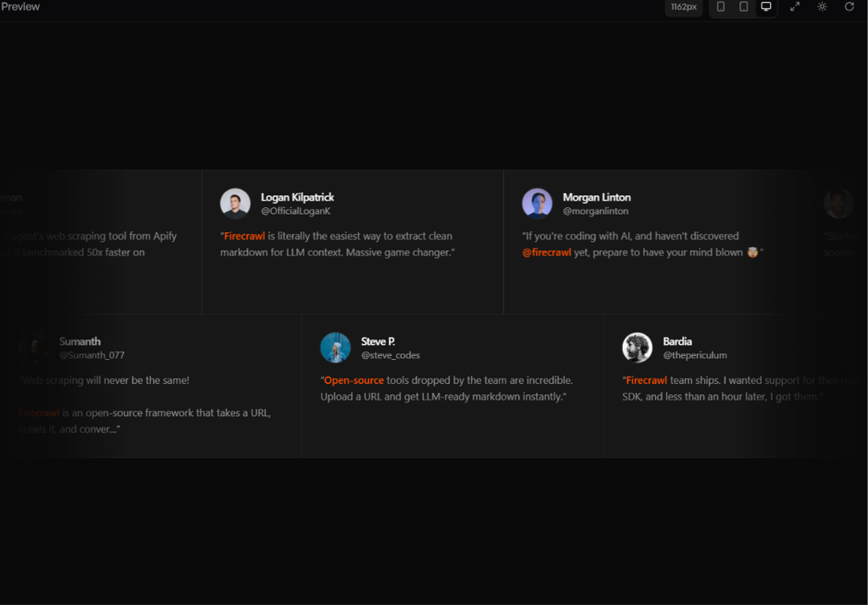The image size is (868, 605).
Task: Select the desktop viewport preview icon
Action: (766, 6)
